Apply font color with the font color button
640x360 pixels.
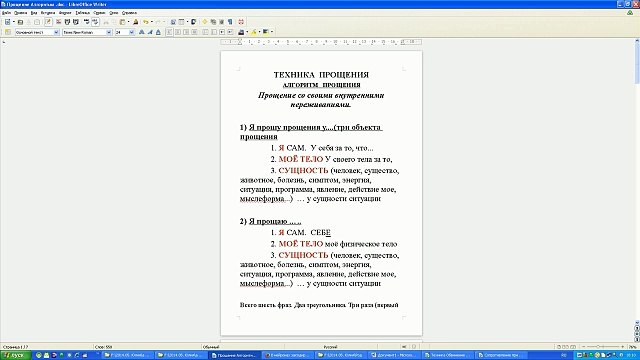click(241, 32)
